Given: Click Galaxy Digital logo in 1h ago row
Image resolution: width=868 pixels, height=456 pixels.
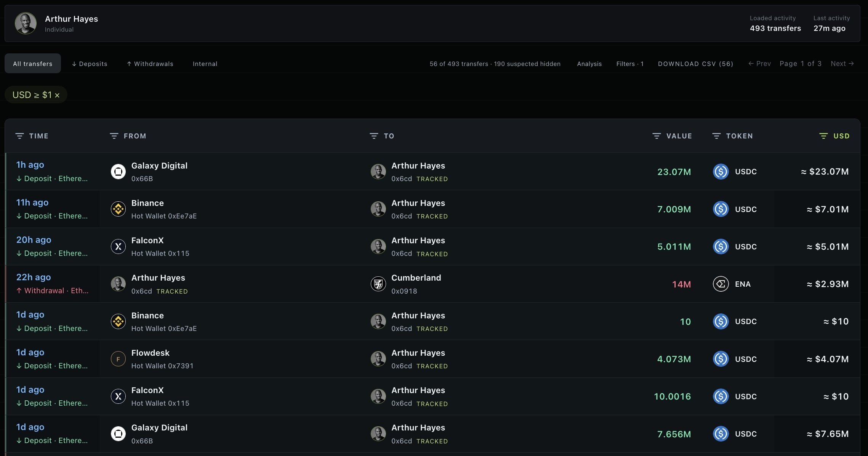Looking at the screenshot, I should pyautogui.click(x=118, y=172).
